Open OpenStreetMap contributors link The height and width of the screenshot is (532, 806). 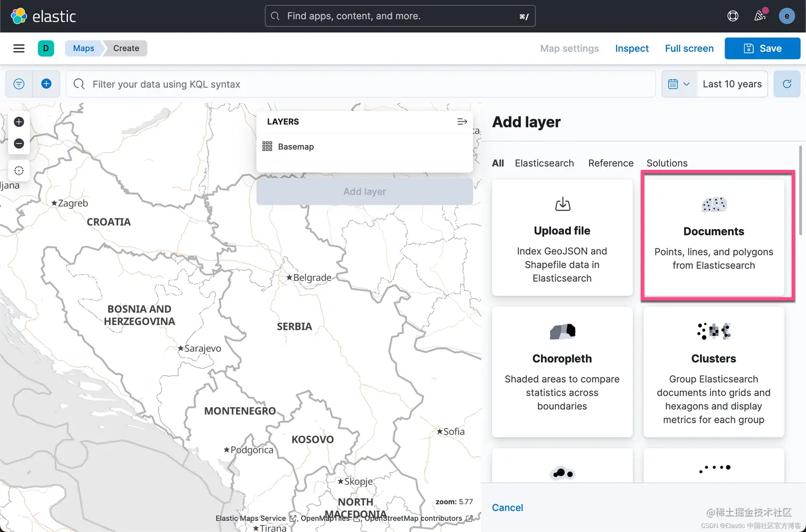coord(418,518)
